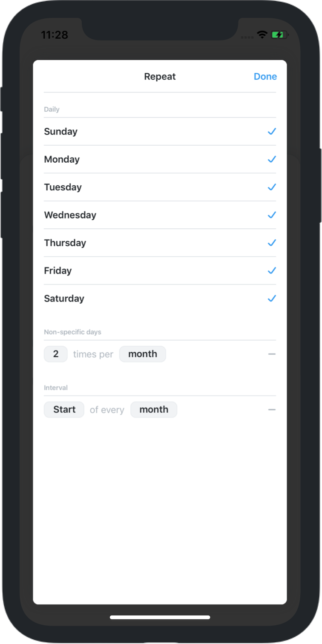This screenshot has height=644, width=322.
Task: Edit the number of times per month
Action: tap(55, 354)
